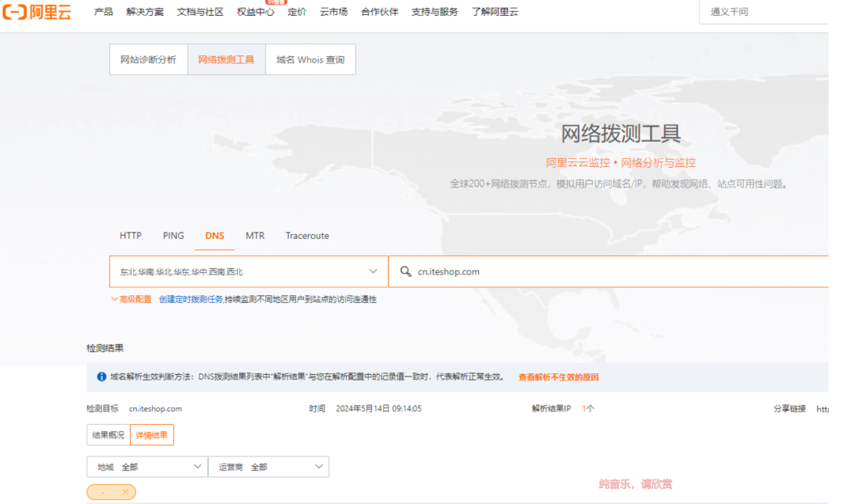Open the 文档与社区 menu
The width and height of the screenshot is (855, 504).
(x=200, y=11)
